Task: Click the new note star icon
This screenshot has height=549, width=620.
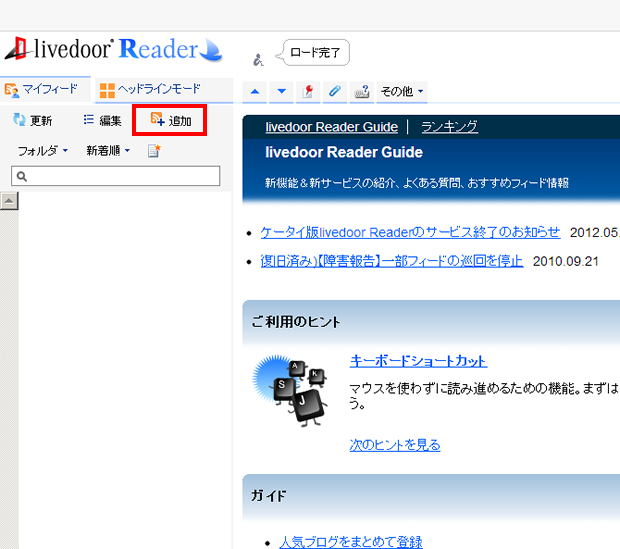Action: 154,151
